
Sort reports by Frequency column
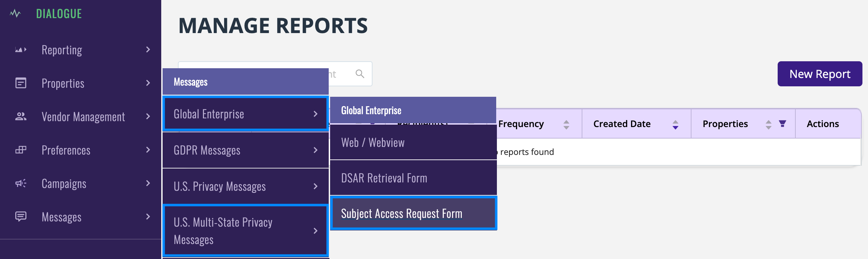coord(566,124)
